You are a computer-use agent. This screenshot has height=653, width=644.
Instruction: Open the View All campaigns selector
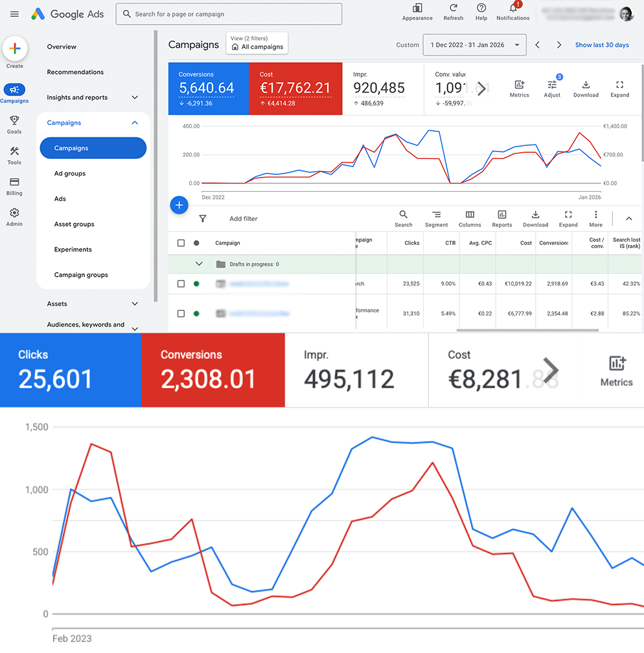coord(257,43)
